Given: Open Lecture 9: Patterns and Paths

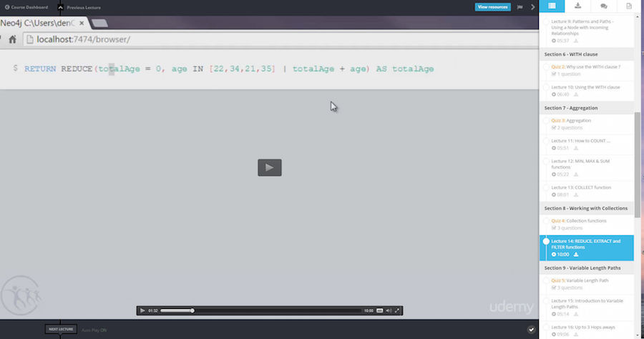Looking at the screenshot, I should click(x=582, y=27).
